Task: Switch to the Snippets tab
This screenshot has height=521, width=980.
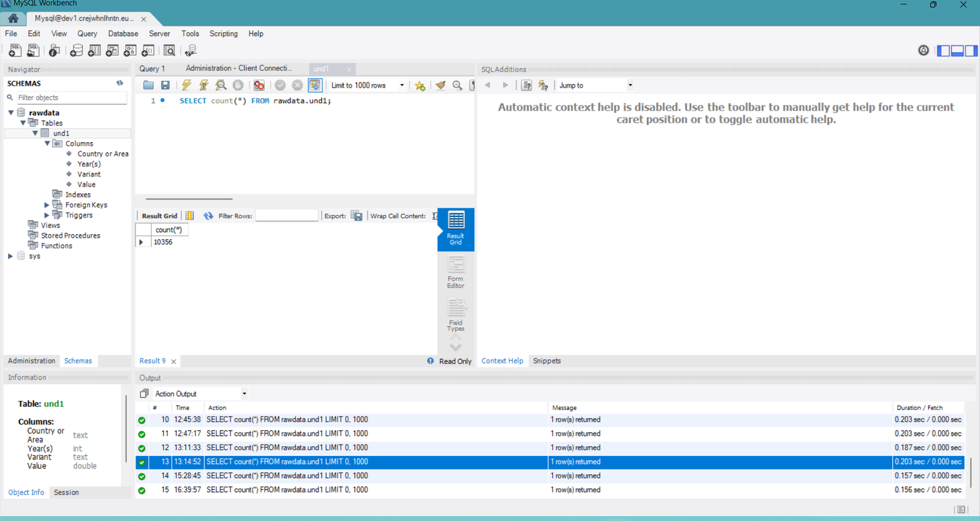Action: click(546, 361)
